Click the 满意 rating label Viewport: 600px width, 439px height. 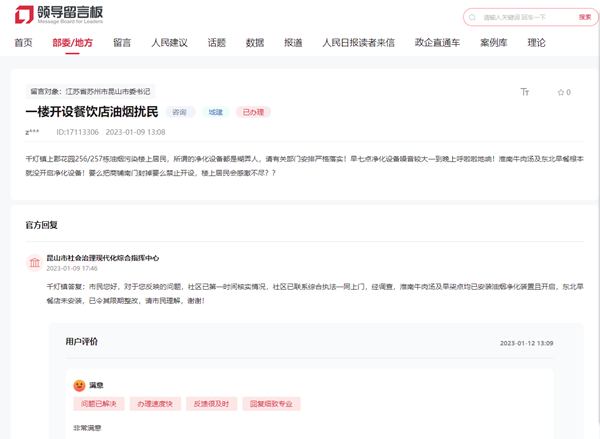96,385
